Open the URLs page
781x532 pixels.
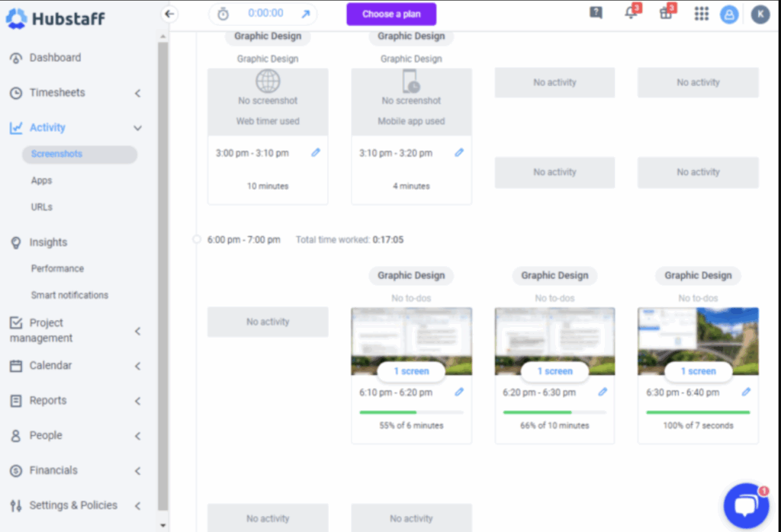[x=41, y=207]
